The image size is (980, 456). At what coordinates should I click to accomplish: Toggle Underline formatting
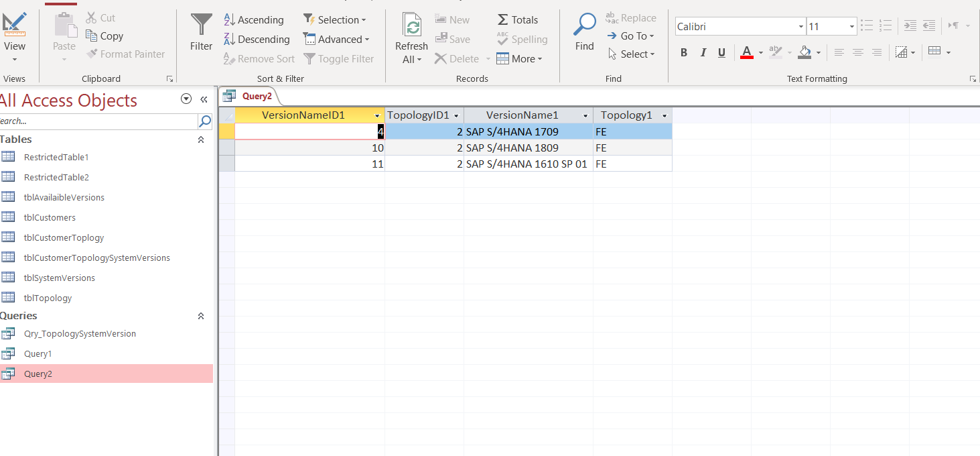(x=721, y=53)
